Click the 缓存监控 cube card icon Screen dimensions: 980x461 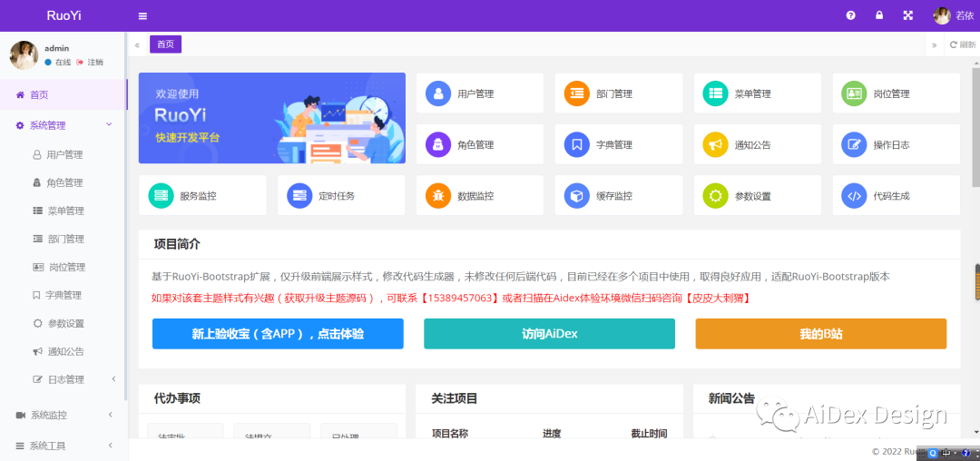577,195
